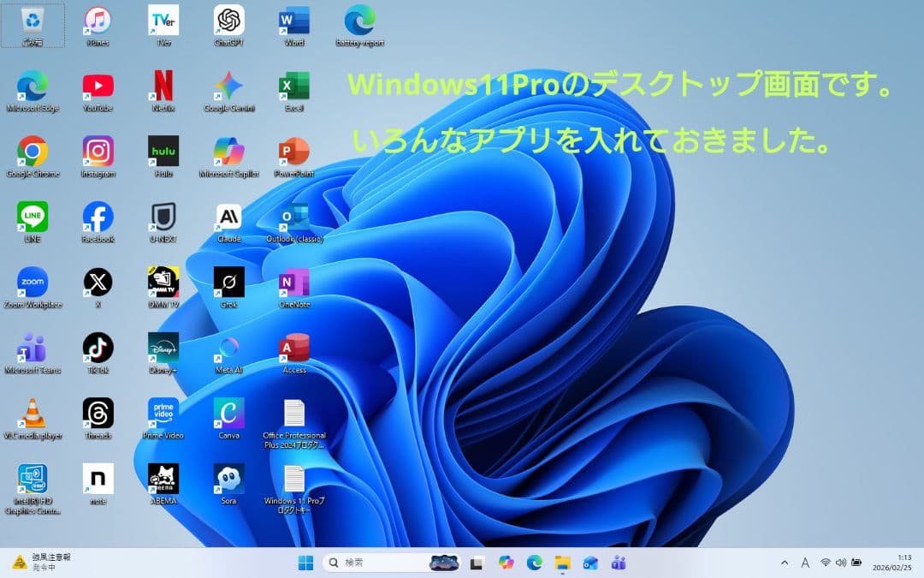Open the Threads shortcut
This screenshot has height=578, width=924.
98,418
